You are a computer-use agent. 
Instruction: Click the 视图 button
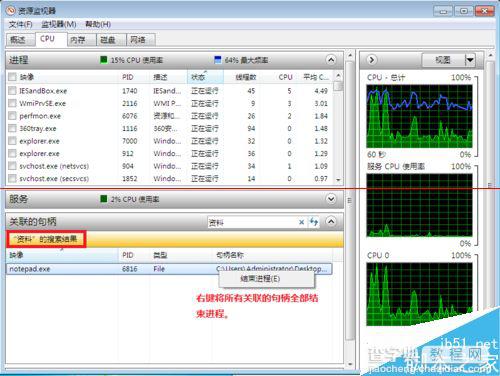click(443, 60)
